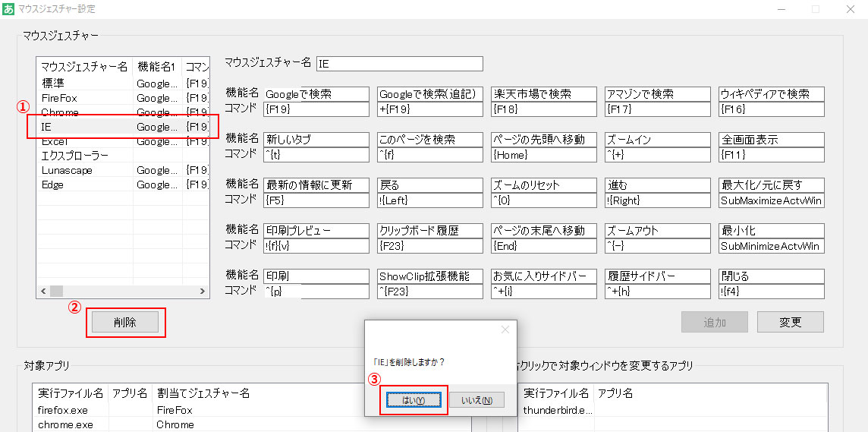This screenshot has height=432, width=868.
Task: Click the !{Left} command field
Action: [430, 200]
